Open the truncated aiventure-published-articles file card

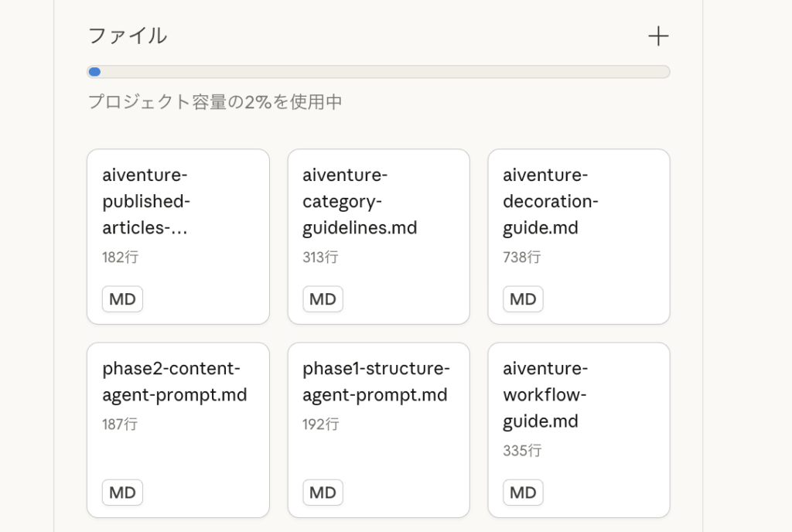(x=178, y=236)
